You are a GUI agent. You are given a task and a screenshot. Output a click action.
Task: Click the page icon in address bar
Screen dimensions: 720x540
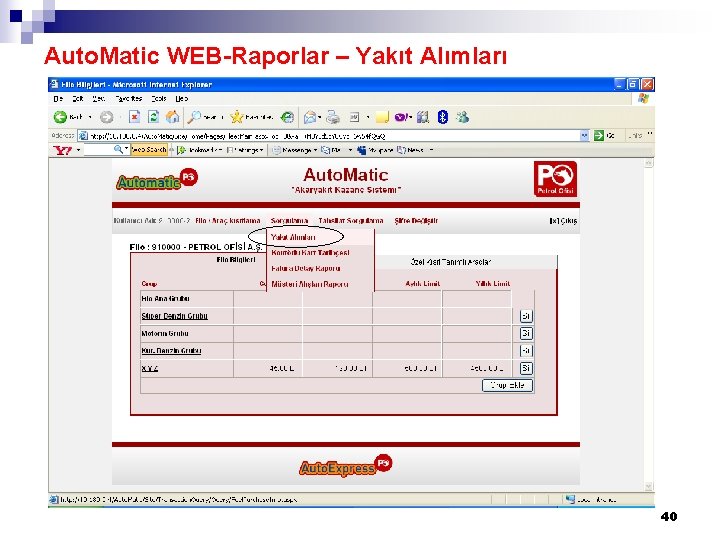pyautogui.click(x=83, y=135)
